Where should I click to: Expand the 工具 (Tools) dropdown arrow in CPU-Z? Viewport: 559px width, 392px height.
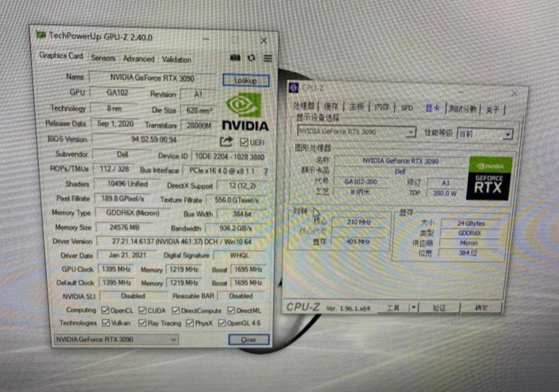(414, 308)
